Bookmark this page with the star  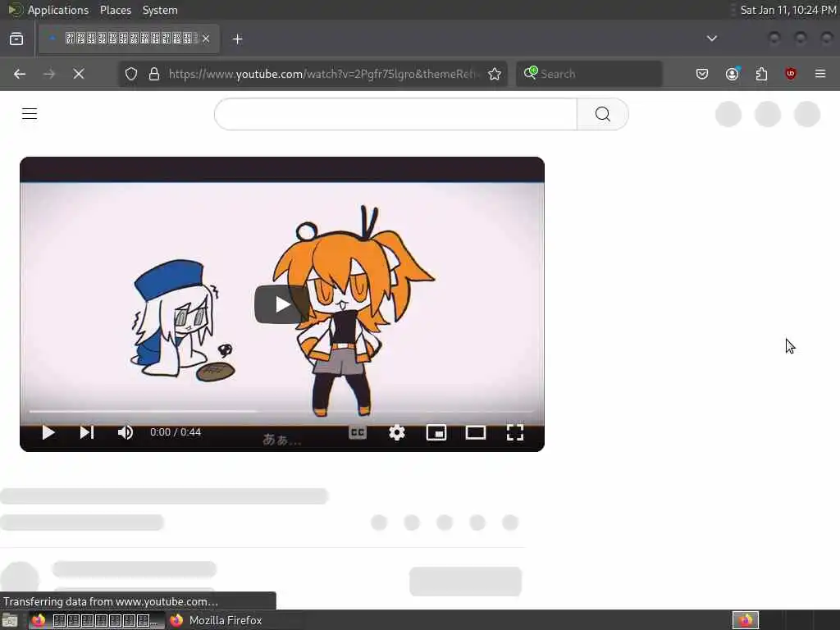(495, 74)
